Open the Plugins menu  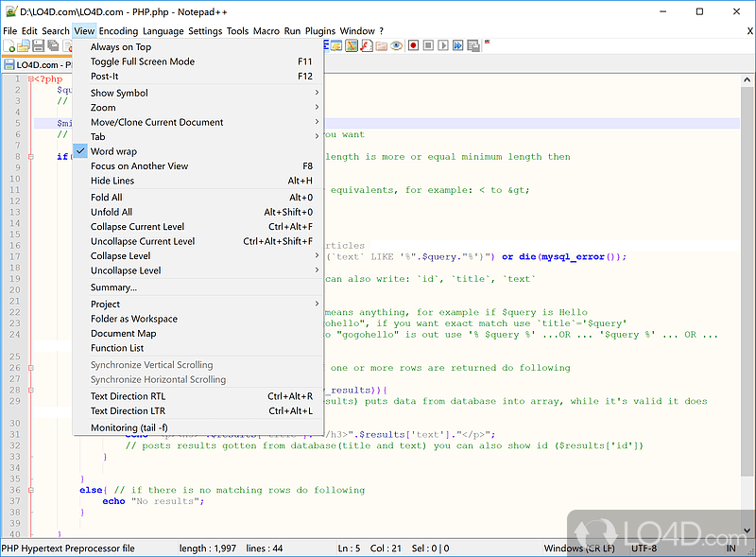pyautogui.click(x=320, y=31)
